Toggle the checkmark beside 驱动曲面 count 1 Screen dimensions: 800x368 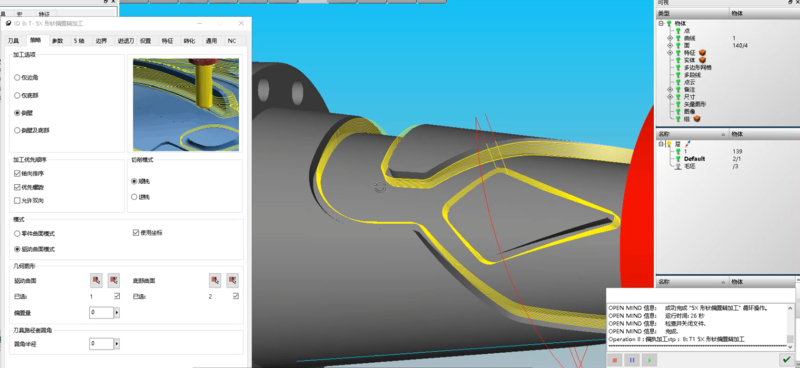117,296
